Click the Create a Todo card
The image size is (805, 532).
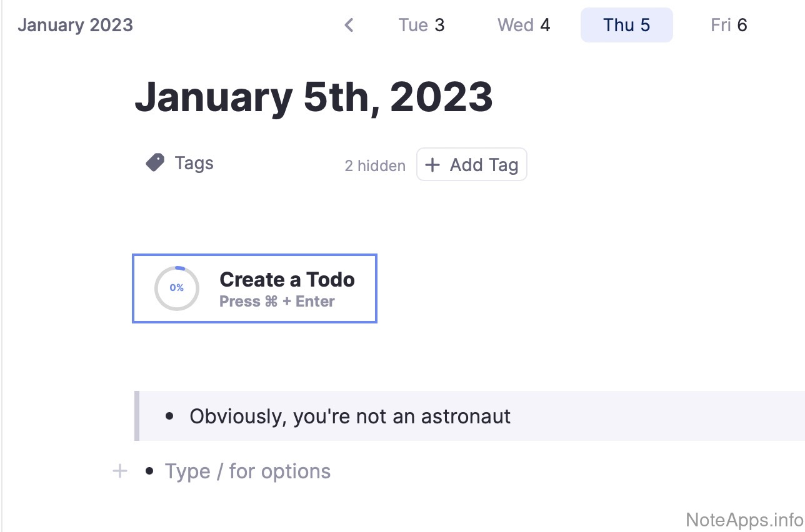pyautogui.click(x=287, y=280)
